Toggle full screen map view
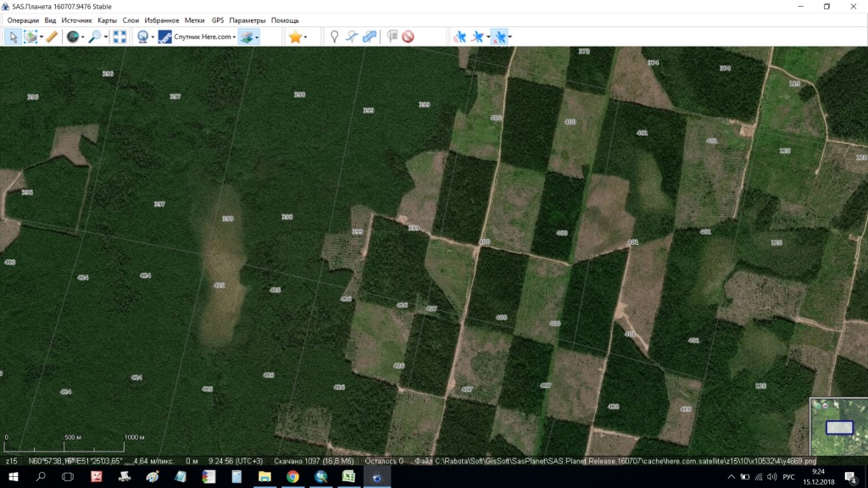 pos(120,36)
